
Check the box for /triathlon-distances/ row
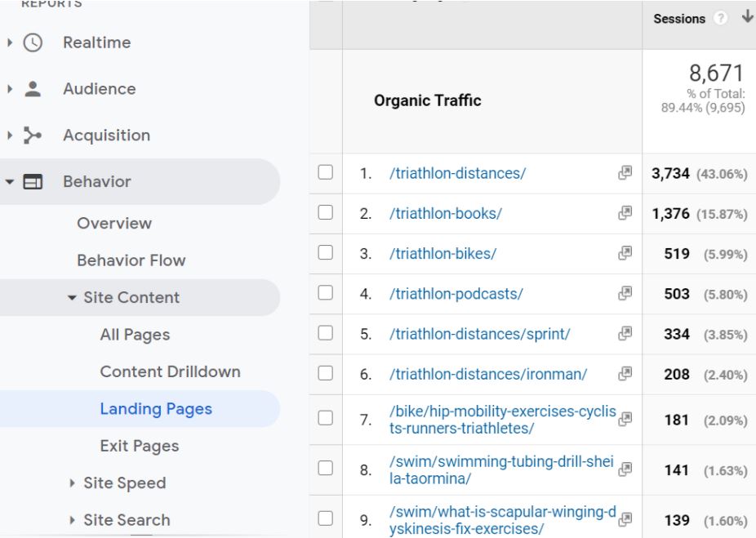coord(326,172)
